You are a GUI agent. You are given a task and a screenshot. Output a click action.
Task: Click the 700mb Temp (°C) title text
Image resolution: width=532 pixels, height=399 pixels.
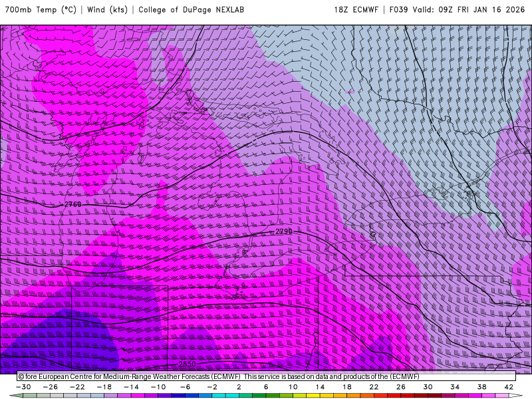point(41,9)
